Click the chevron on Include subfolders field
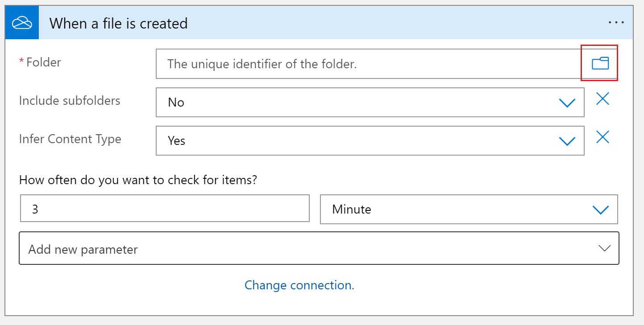This screenshot has width=644, height=325. [567, 102]
